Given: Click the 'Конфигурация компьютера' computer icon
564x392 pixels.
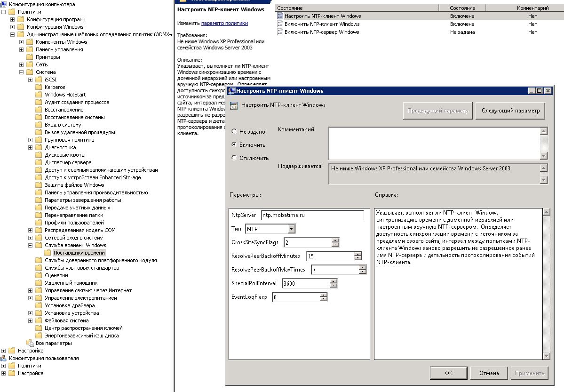Looking at the screenshot, I should coord(4,4).
